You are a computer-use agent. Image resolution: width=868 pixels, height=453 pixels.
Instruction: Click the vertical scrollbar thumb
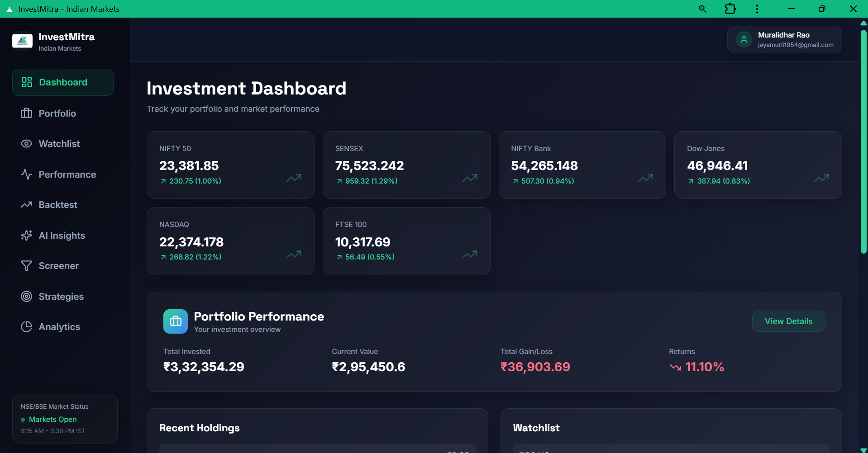[863, 140]
